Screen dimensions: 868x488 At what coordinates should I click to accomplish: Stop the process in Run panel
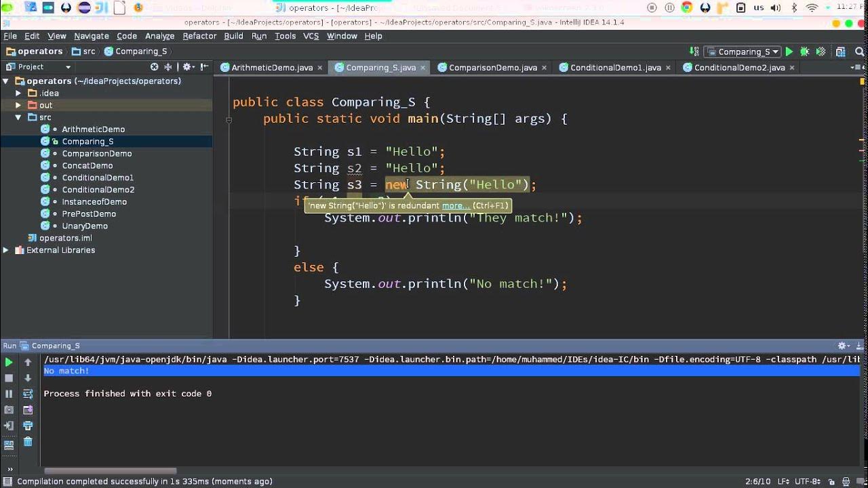tap(9, 378)
